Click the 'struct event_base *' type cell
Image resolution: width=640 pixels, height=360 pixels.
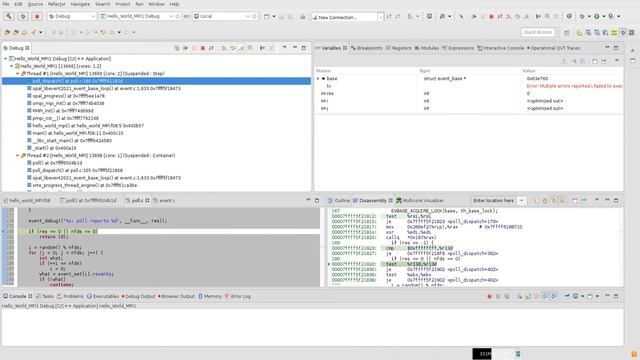click(445, 78)
